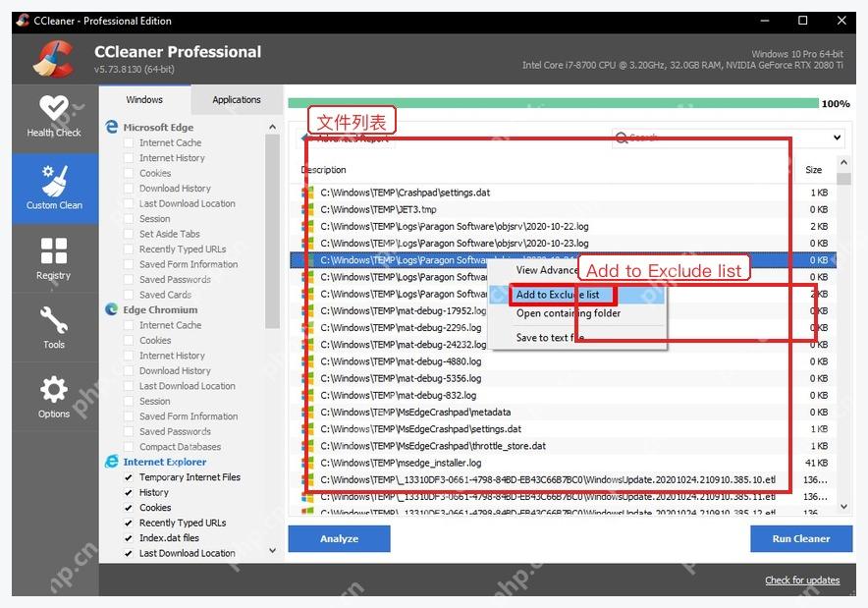Screen dimensions: 868x608
Task: Check Saved Passwords under Microsoft Edge
Action: point(129,280)
